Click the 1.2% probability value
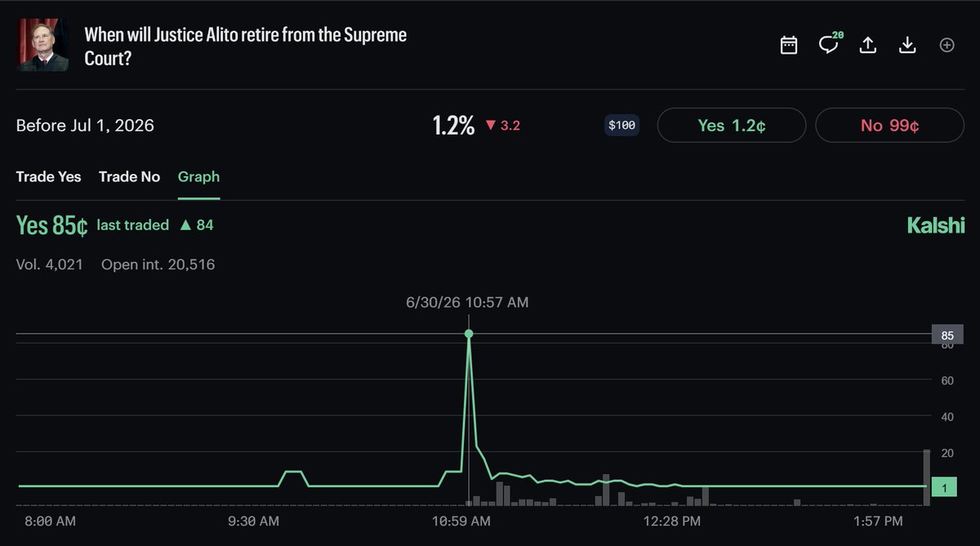The image size is (980, 546). coord(453,126)
